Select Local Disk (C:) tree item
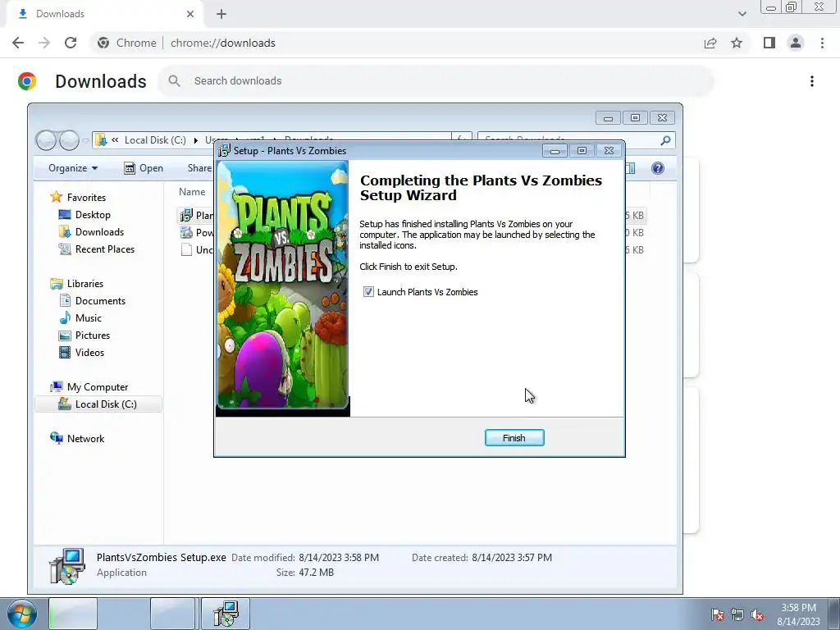 click(x=98, y=404)
